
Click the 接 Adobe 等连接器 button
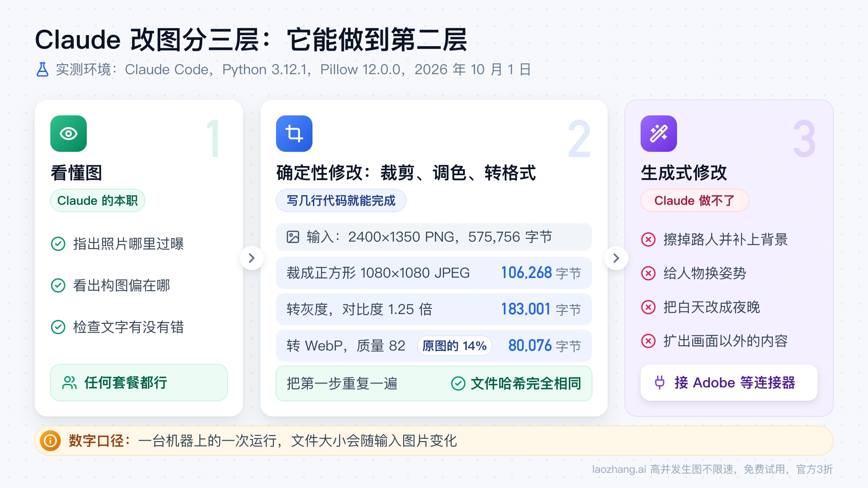coord(729,383)
